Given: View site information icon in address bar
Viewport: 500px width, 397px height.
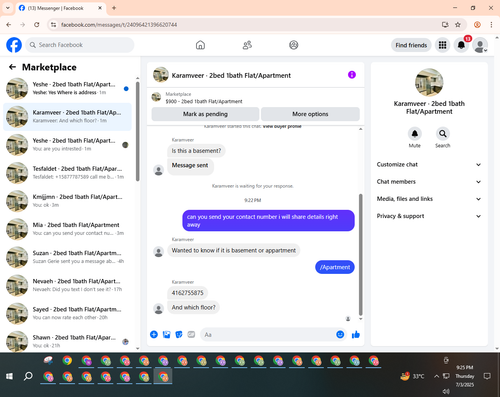Looking at the screenshot, I should (x=53, y=25).
